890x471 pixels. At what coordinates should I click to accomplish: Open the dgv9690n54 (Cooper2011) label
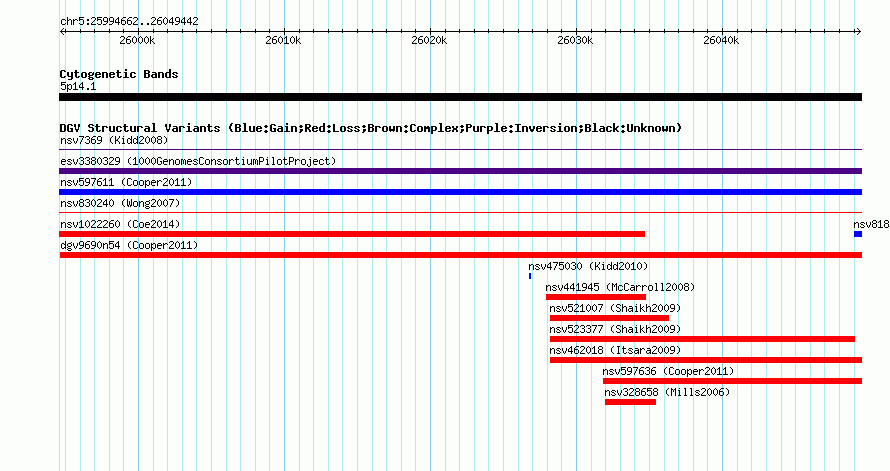pyautogui.click(x=129, y=245)
